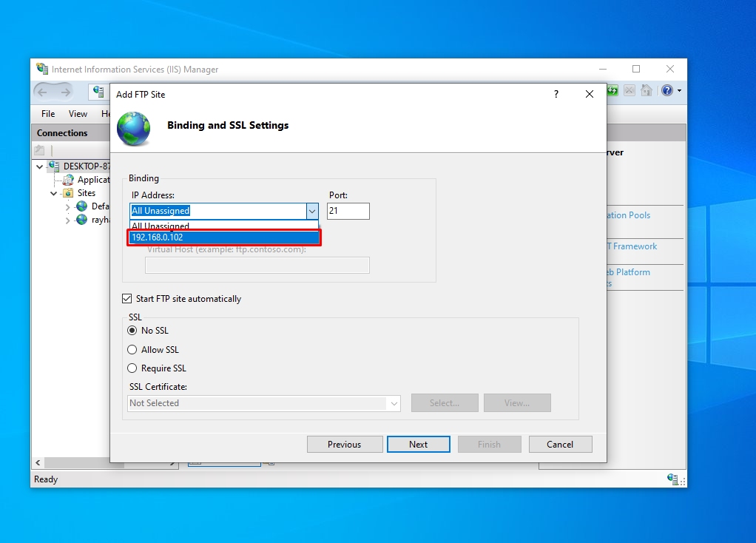Select Application Pools in Connections tree
The height and width of the screenshot is (543, 756).
(93, 180)
